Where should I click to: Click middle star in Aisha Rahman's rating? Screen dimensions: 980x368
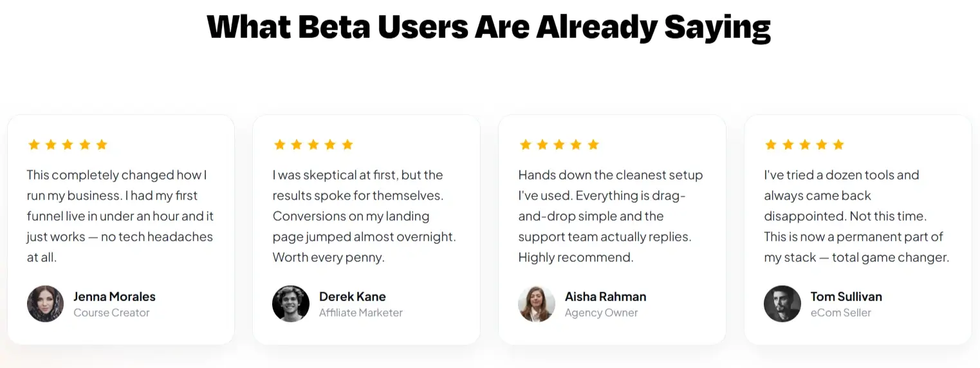pos(559,145)
